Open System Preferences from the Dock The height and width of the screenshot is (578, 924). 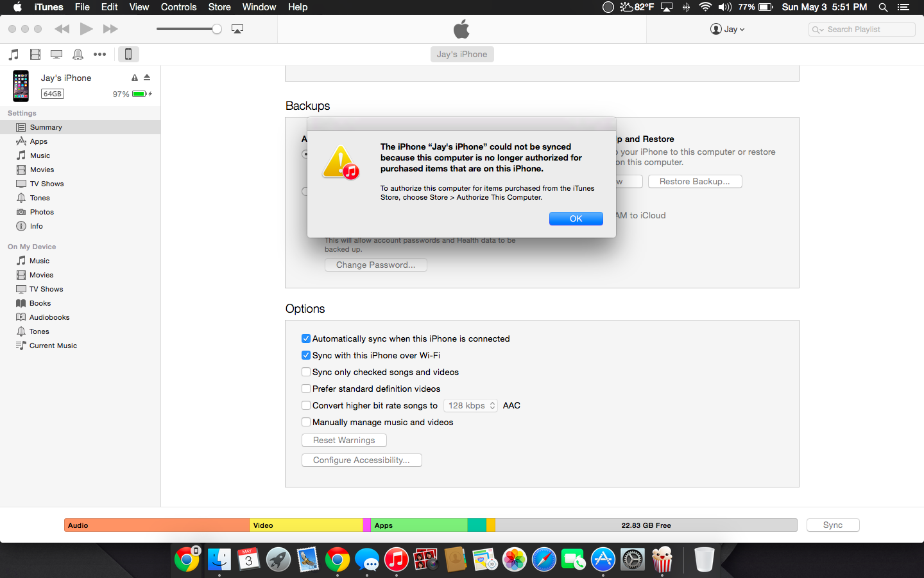click(x=632, y=559)
